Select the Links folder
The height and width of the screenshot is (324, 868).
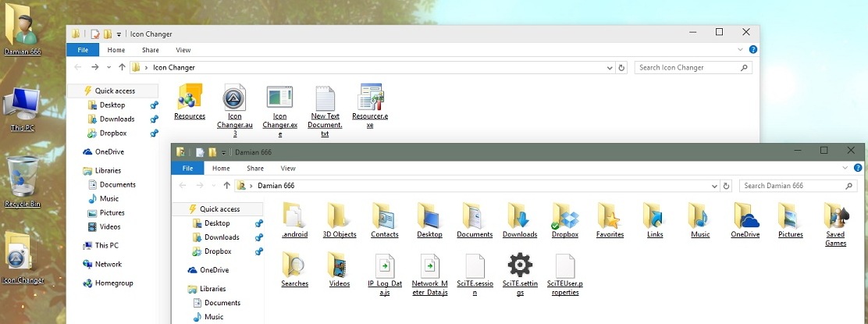point(655,220)
